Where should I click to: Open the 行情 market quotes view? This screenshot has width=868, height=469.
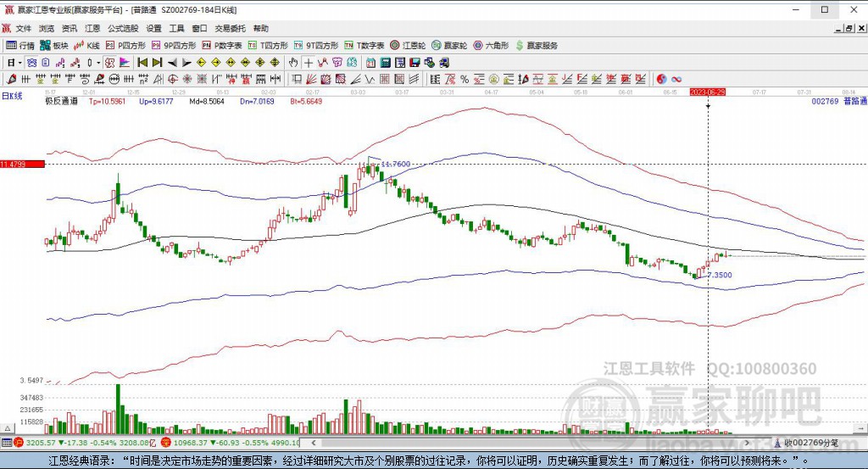[x=20, y=46]
